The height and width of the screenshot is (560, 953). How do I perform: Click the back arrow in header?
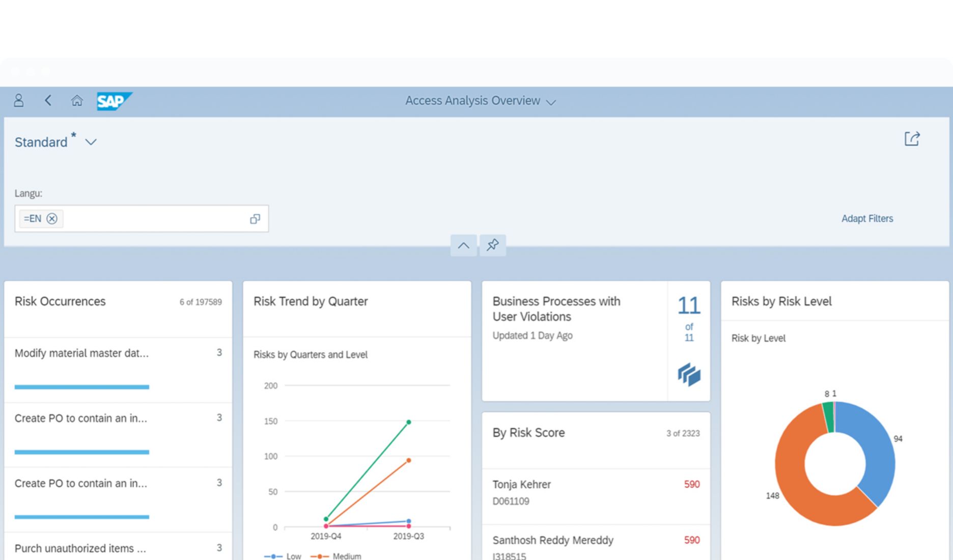click(x=48, y=100)
